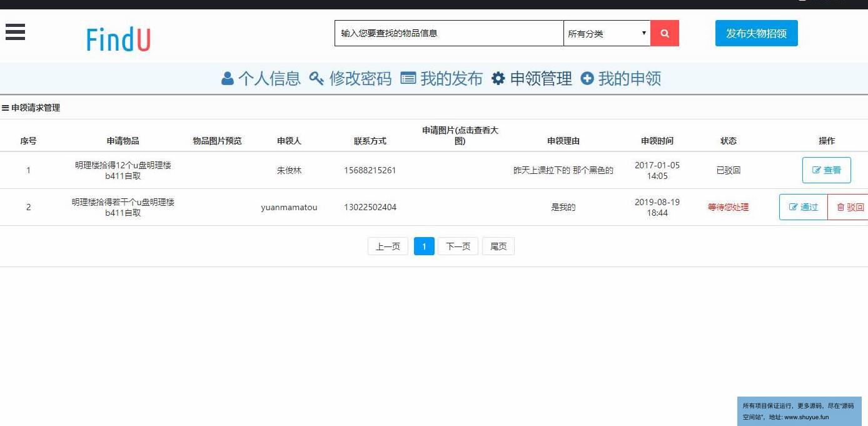Click the 申领请求管理 section heading
868x426 pixels.
tap(36, 108)
